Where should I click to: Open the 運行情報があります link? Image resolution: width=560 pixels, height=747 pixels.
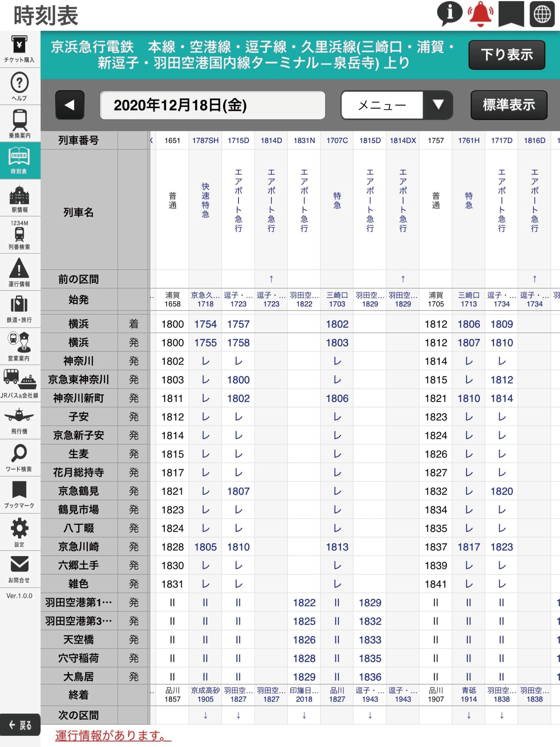coord(113,735)
